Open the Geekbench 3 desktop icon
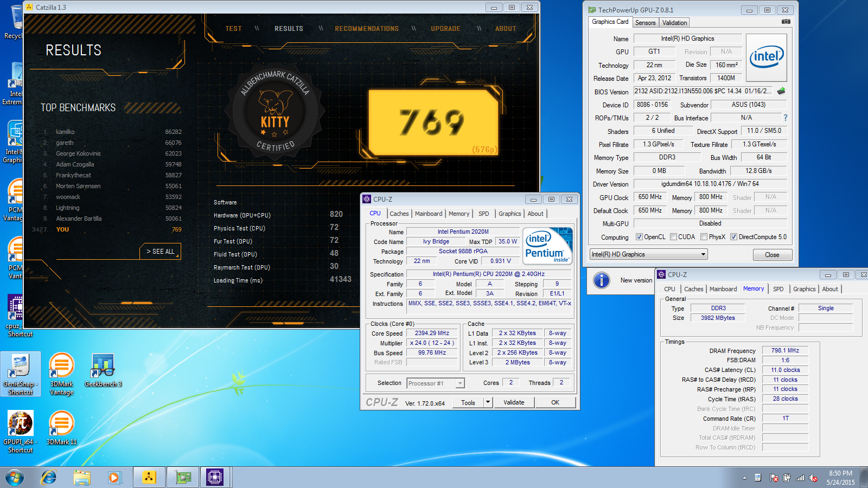The height and width of the screenshot is (488, 868). coord(103,371)
